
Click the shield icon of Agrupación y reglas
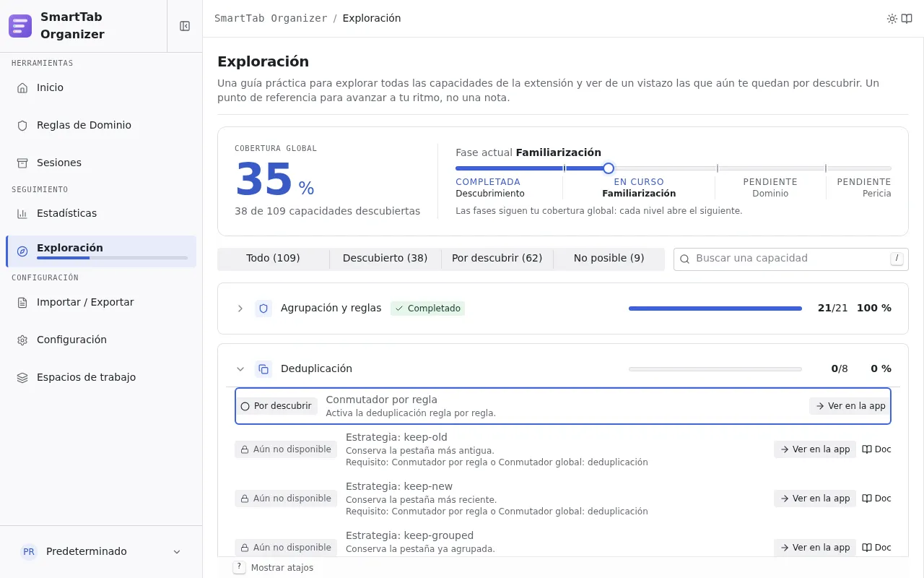tap(263, 309)
